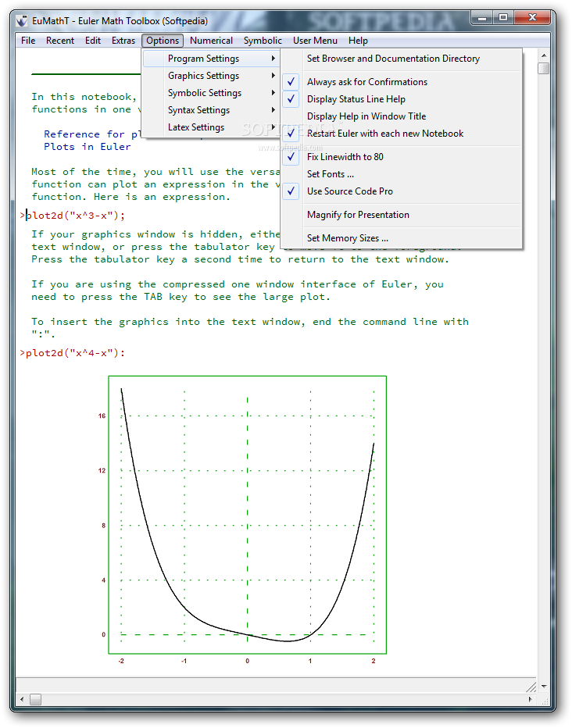Enable Magnify for Presentation
This screenshot has width=572, height=728.
click(x=401, y=215)
